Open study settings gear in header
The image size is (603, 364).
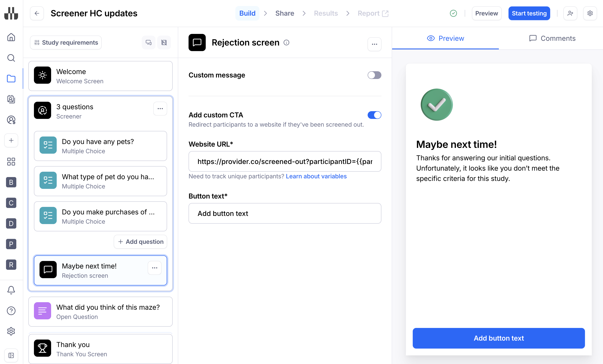point(590,13)
